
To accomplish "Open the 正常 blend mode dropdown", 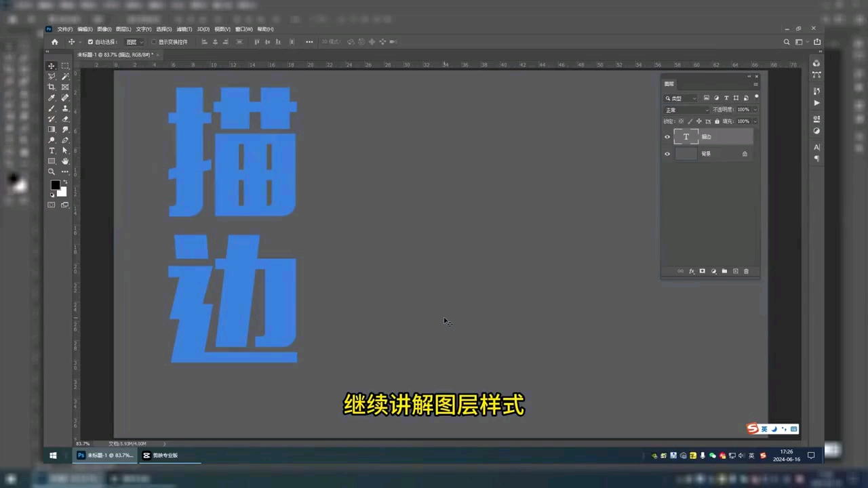I will click(x=685, y=109).
